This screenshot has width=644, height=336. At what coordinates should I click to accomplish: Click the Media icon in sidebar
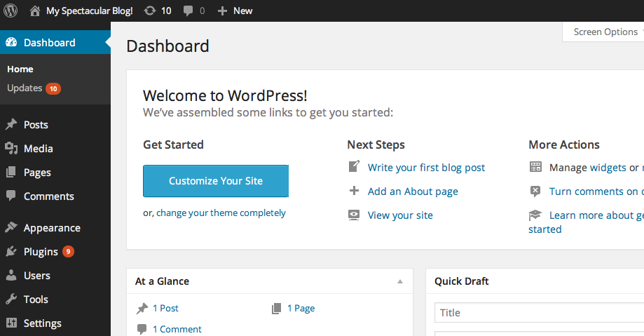(x=11, y=149)
